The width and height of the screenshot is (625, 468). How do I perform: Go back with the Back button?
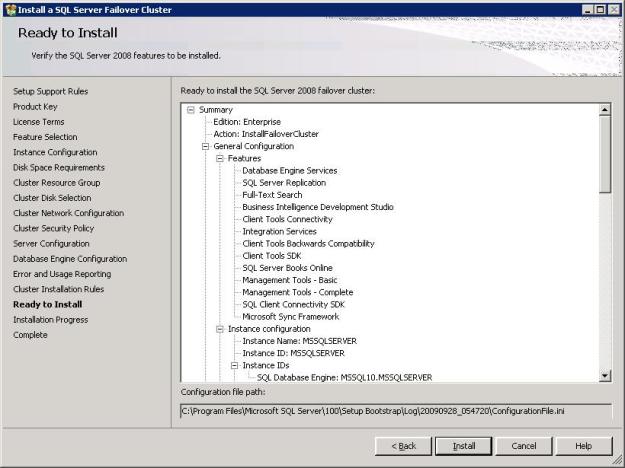[403, 445]
